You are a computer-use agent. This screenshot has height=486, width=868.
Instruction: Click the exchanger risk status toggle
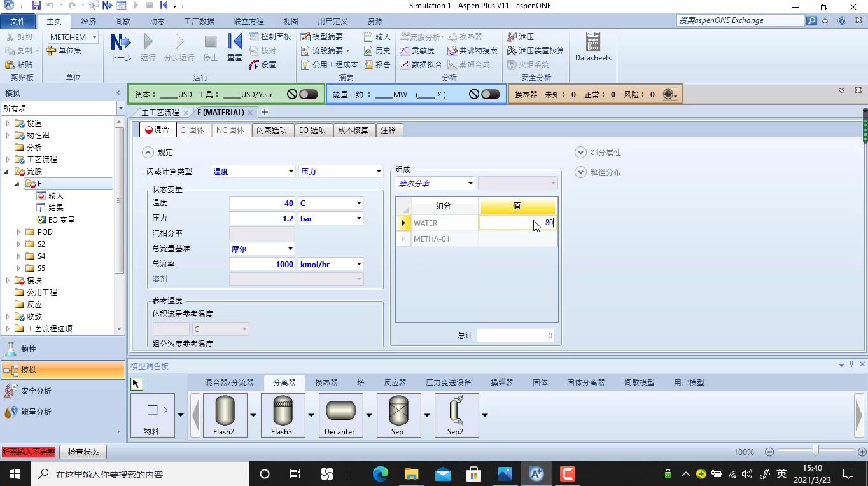(669, 94)
